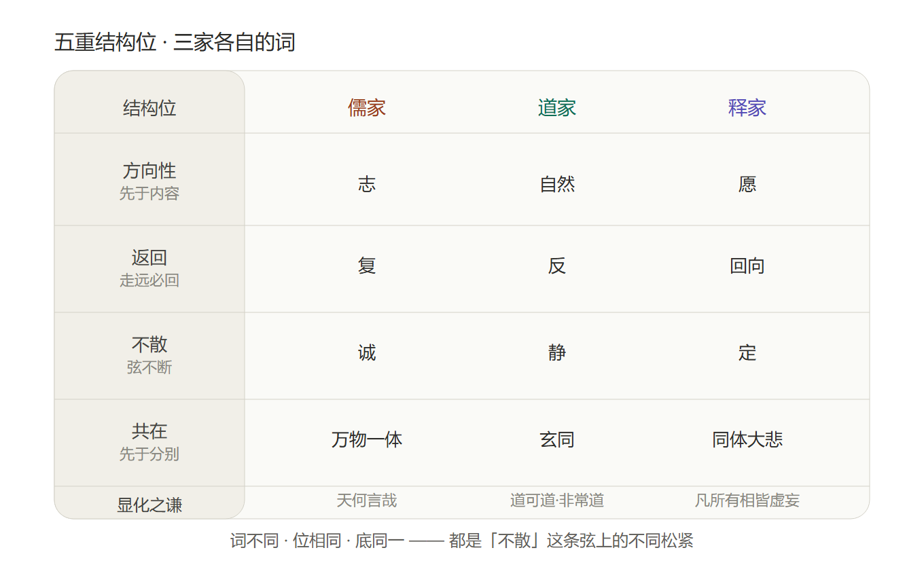
Task: Click the subtitle 弦不断
Action: click(149, 367)
